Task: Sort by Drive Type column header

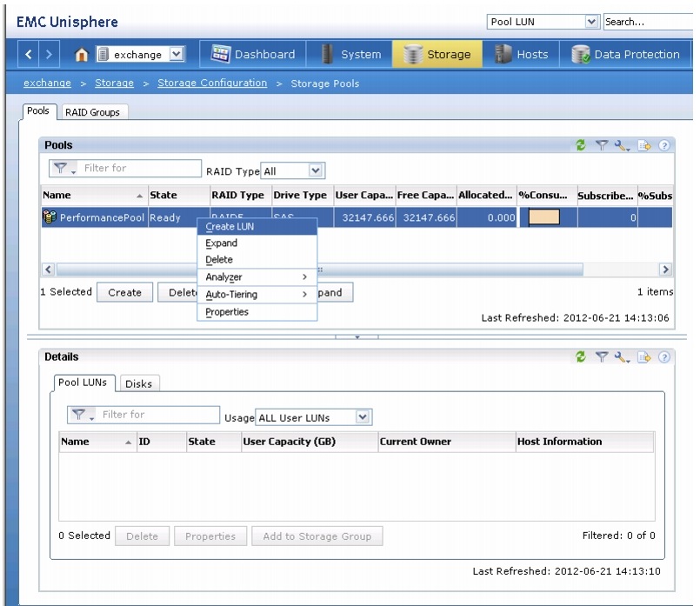Action: pyautogui.click(x=303, y=196)
